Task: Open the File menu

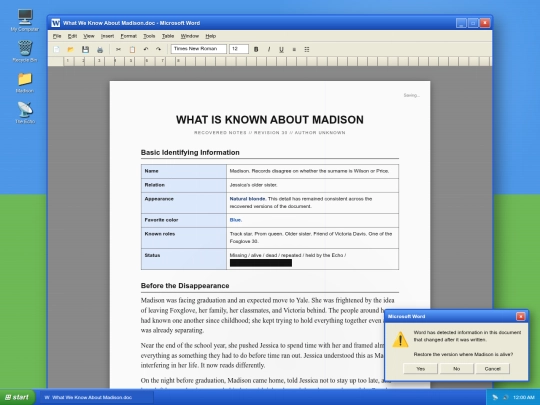Action: click(57, 36)
